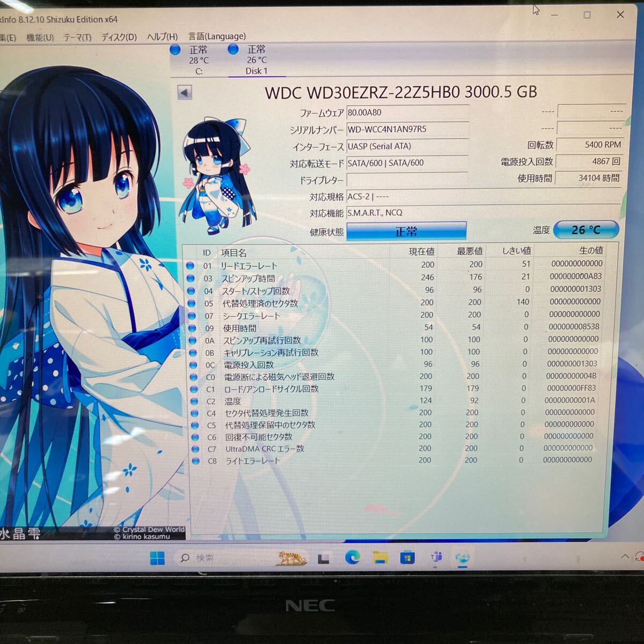Screen dimensions: 644x644
Task: Click the empty ドライブレター field
Action: 407,180
